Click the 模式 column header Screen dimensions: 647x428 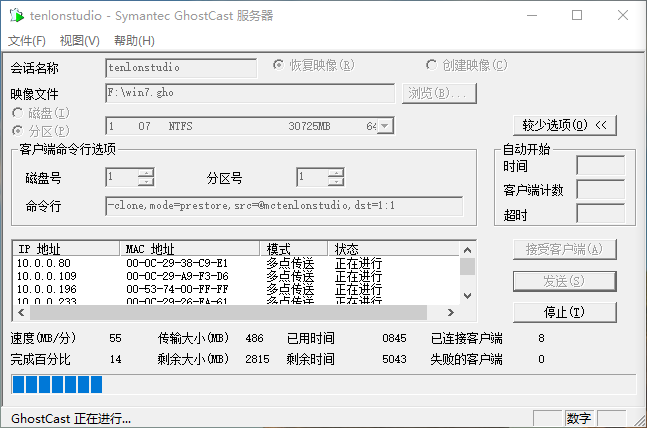click(x=294, y=249)
